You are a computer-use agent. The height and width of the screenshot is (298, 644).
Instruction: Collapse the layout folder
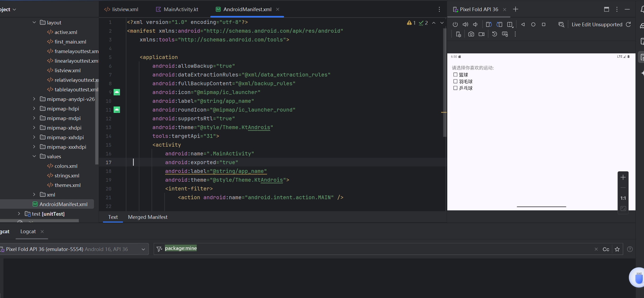(34, 23)
